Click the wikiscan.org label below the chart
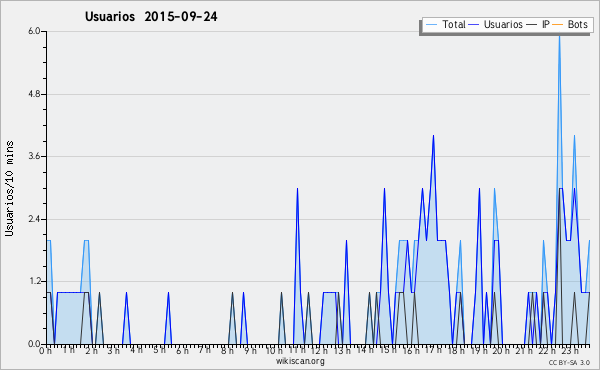This screenshot has width=600, height=370. 300,361
